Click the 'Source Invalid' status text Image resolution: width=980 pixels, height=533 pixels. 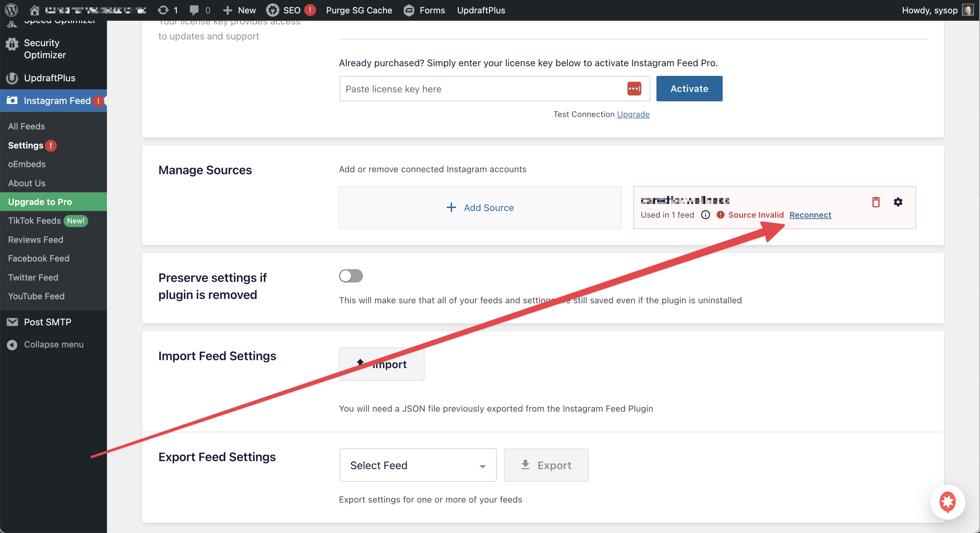pos(756,215)
